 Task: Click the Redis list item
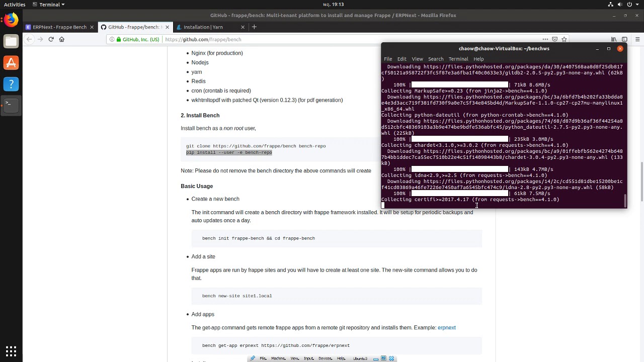[x=198, y=81]
